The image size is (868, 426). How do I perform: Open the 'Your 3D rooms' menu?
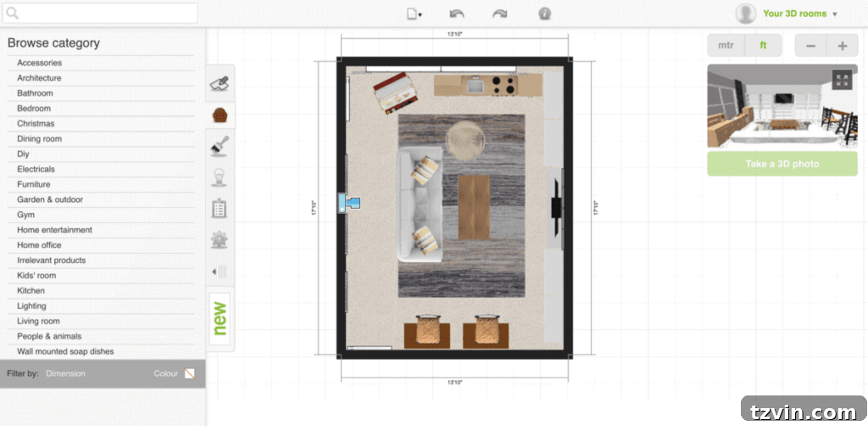pos(800,14)
